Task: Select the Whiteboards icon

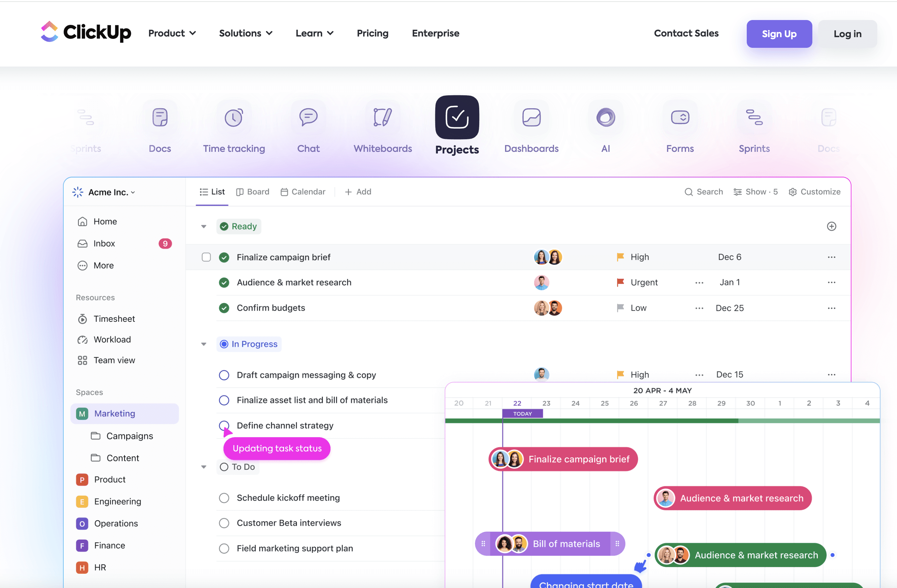Action: tap(382, 117)
